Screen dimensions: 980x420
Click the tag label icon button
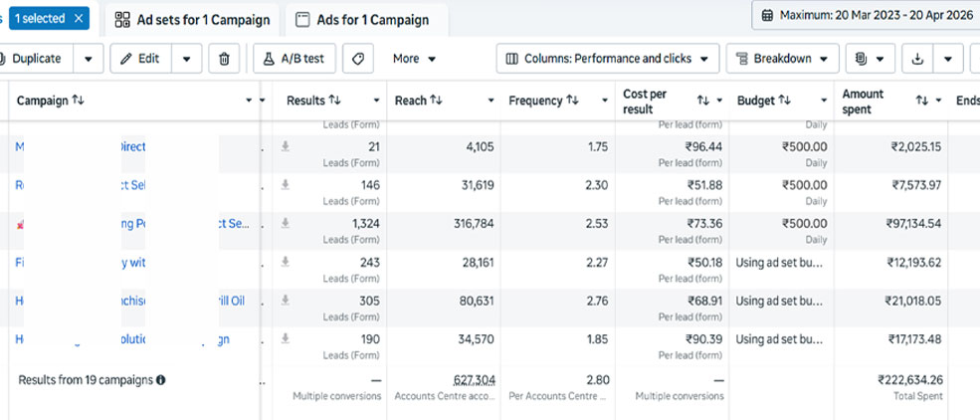coord(357,59)
